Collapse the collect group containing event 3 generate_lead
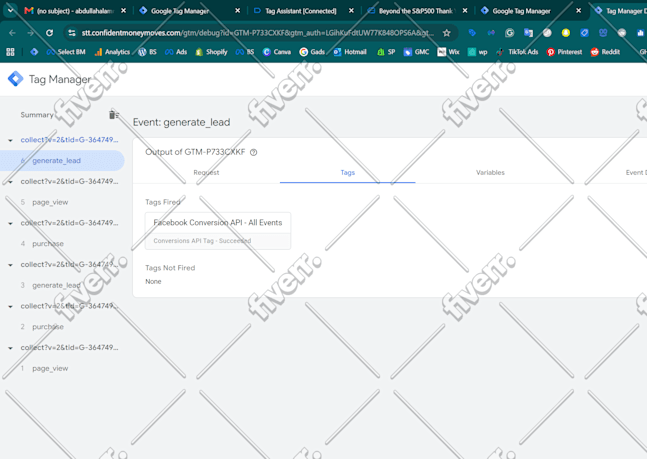 10,265
